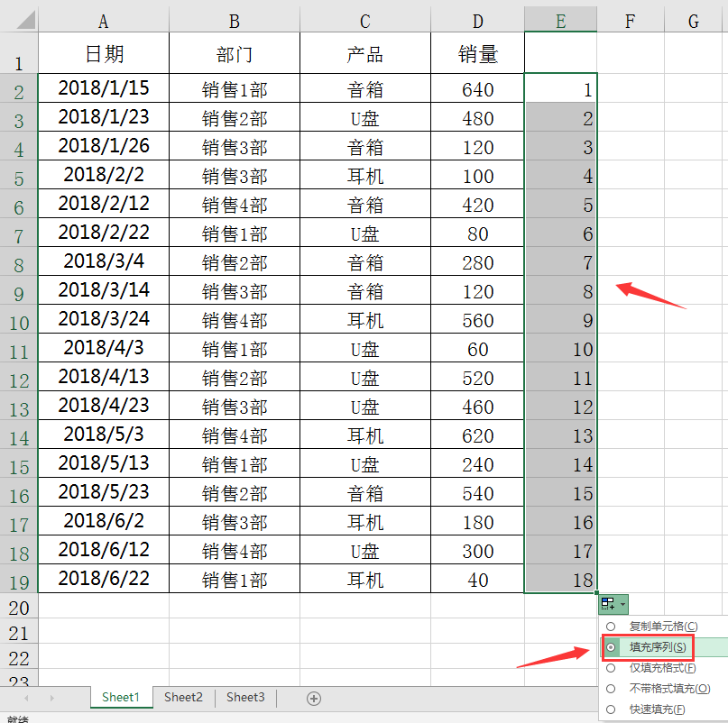This screenshot has height=723, width=728.
Task: Click the 销量 header cell
Action: (478, 53)
